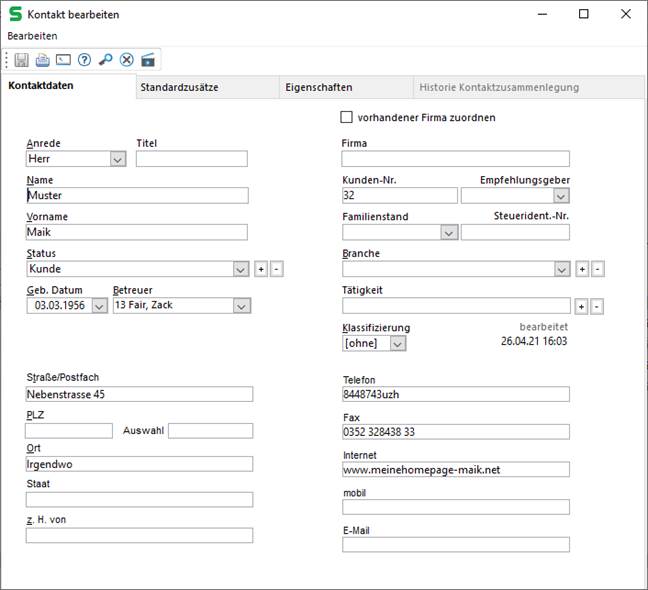
Task: Click the folder icon at toolbar end
Action: click(148, 60)
